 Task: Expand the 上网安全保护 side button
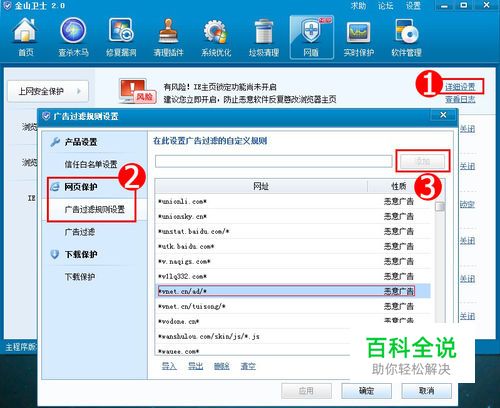[x=48, y=91]
